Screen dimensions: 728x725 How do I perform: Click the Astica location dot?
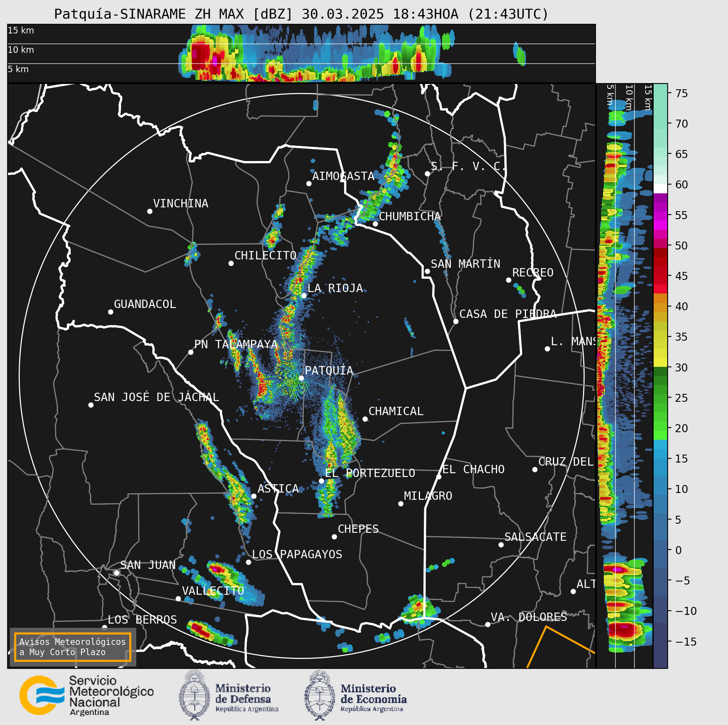254,496
